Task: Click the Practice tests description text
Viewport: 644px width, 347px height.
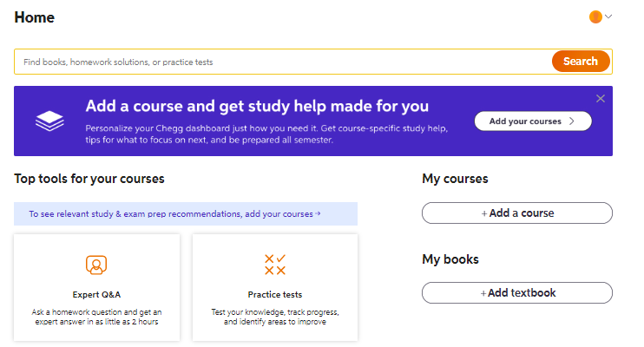Action: coord(275,317)
